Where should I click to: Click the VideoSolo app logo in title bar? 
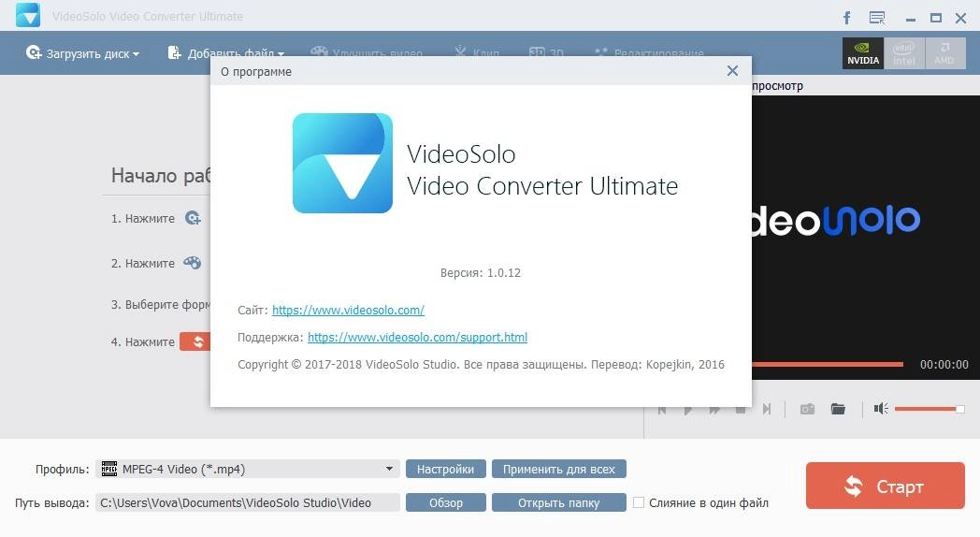[28, 14]
